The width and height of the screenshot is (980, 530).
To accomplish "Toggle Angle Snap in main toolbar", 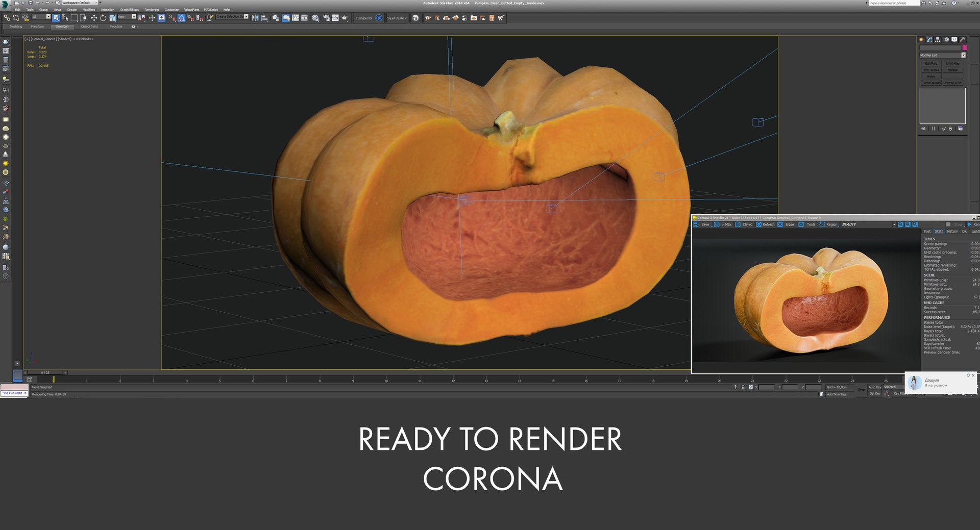I will 181,18.
